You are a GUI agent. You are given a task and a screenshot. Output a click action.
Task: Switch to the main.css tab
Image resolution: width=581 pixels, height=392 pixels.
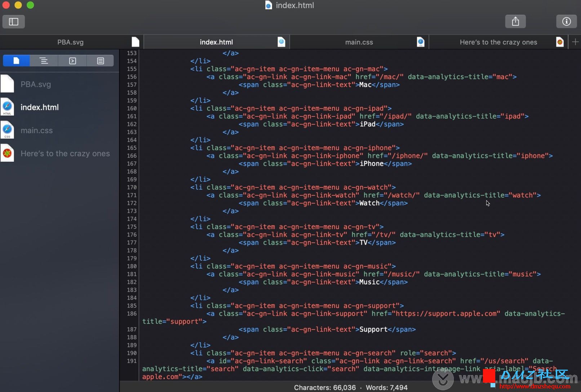point(359,42)
